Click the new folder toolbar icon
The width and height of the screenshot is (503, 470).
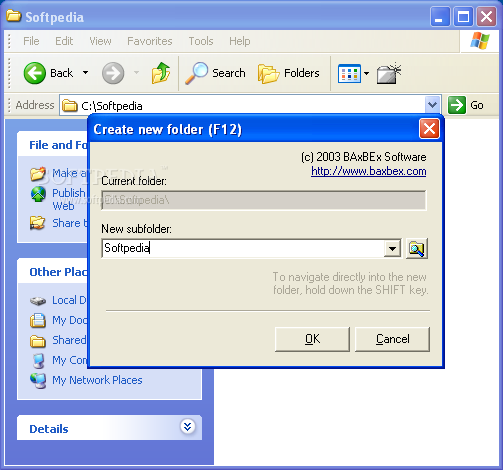pyautogui.click(x=389, y=73)
